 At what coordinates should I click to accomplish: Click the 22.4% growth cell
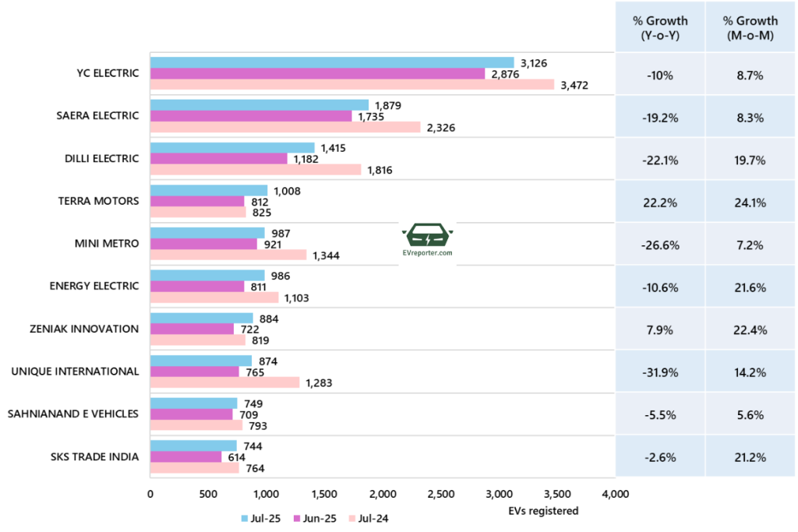pyautogui.click(x=750, y=330)
